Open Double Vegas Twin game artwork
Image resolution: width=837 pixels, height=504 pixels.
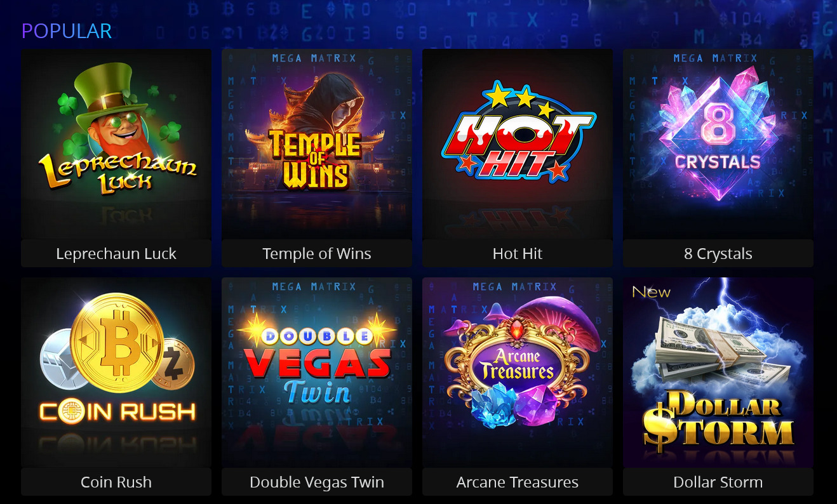click(x=317, y=373)
